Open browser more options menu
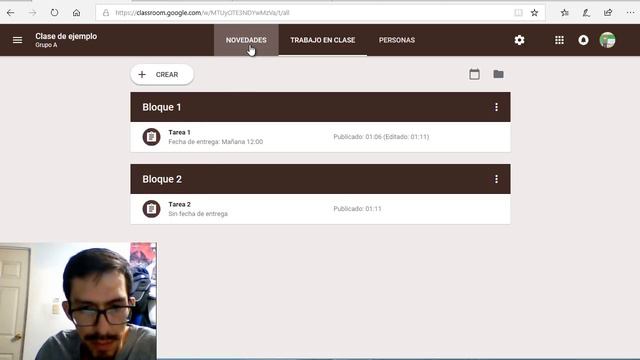This screenshot has height=360, width=640. pyautogui.click(x=630, y=13)
